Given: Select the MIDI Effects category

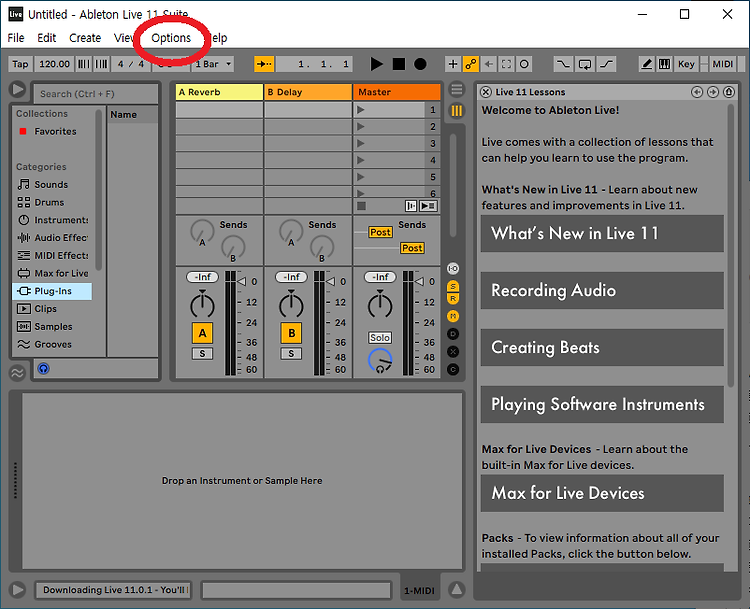Looking at the screenshot, I should [53, 255].
